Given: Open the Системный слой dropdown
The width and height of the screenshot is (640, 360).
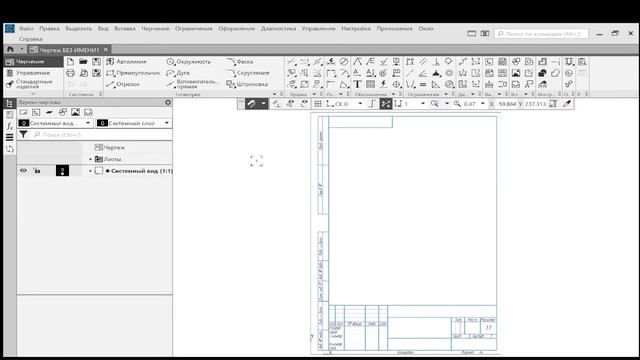Looking at the screenshot, I should click(x=167, y=123).
